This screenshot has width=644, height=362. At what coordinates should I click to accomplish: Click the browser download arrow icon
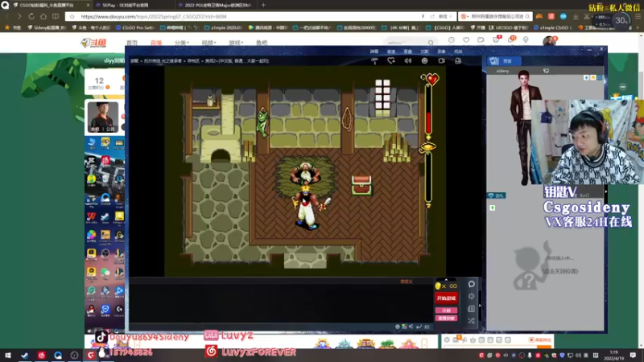[x=576, y=16]
